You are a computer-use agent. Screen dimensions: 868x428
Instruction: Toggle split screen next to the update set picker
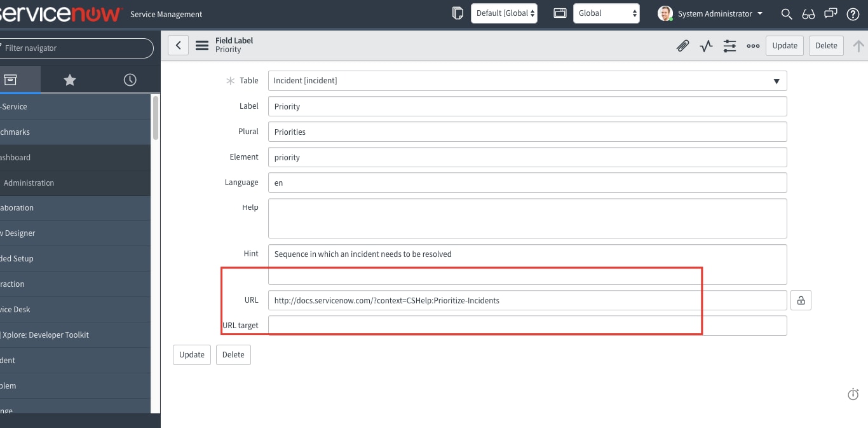[x=560, y=12]
